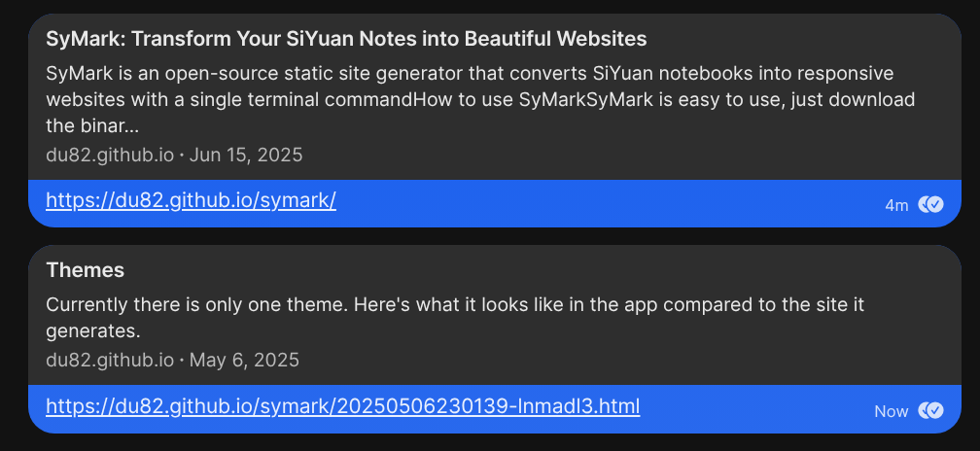Viewport: 980px width, 451px height.
Task: Open the Themes preview title
Action: [x=85, y=270]
